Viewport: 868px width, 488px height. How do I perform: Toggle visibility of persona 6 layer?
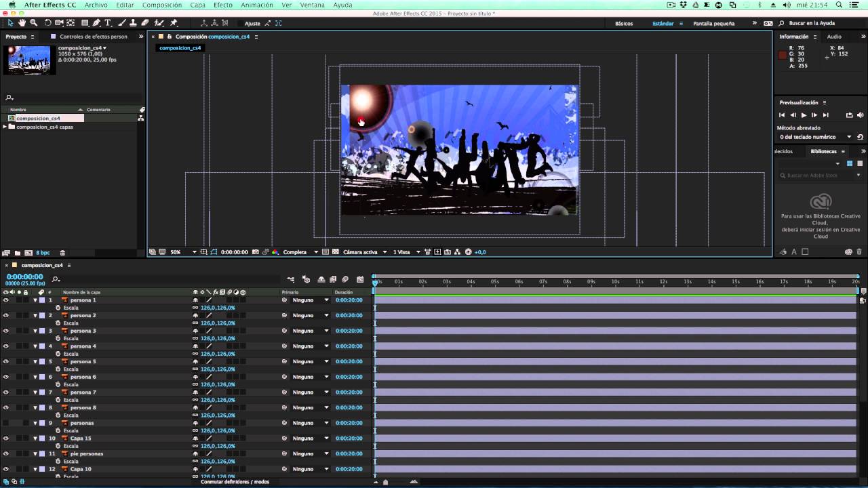pyautogui.click(x=5, y=377)
